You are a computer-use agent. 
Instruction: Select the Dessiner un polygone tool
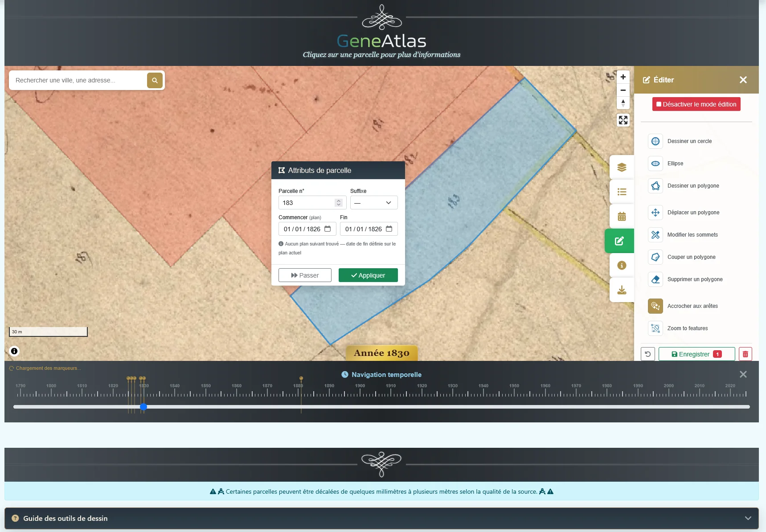pyautogui.click(x=655, y=186)
